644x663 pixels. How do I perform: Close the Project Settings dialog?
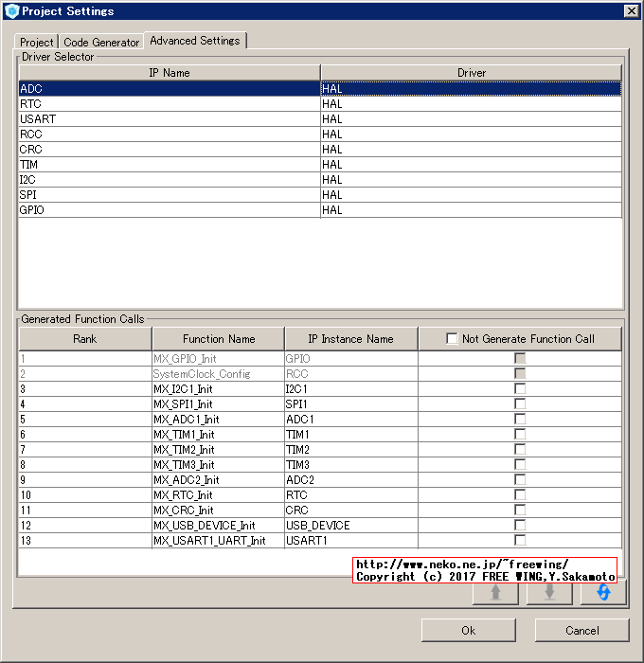click(632, 11)
